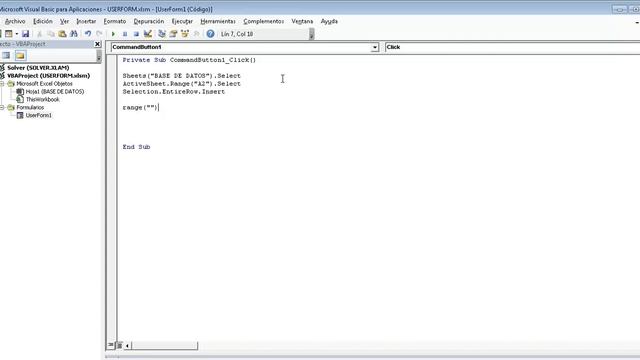Toggle Folders view in project panel
The image size is (640, 360).
point(20,56)
